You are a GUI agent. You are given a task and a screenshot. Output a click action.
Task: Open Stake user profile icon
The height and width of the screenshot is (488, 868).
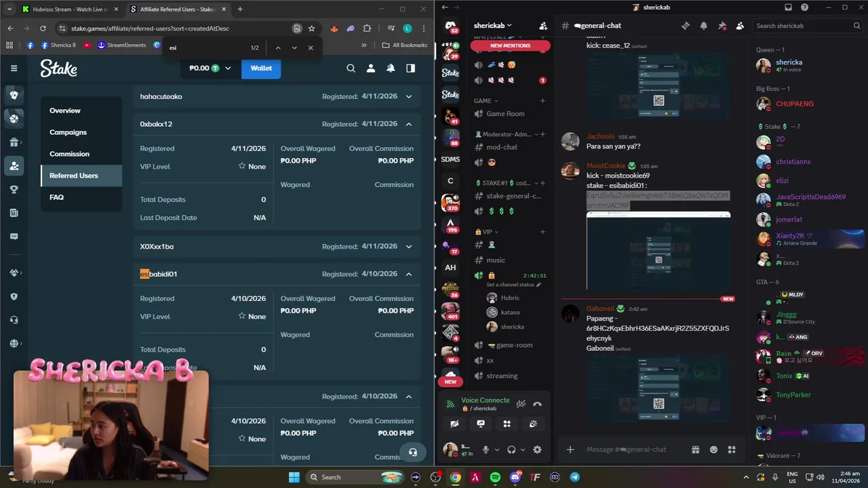tap(371, 68)
